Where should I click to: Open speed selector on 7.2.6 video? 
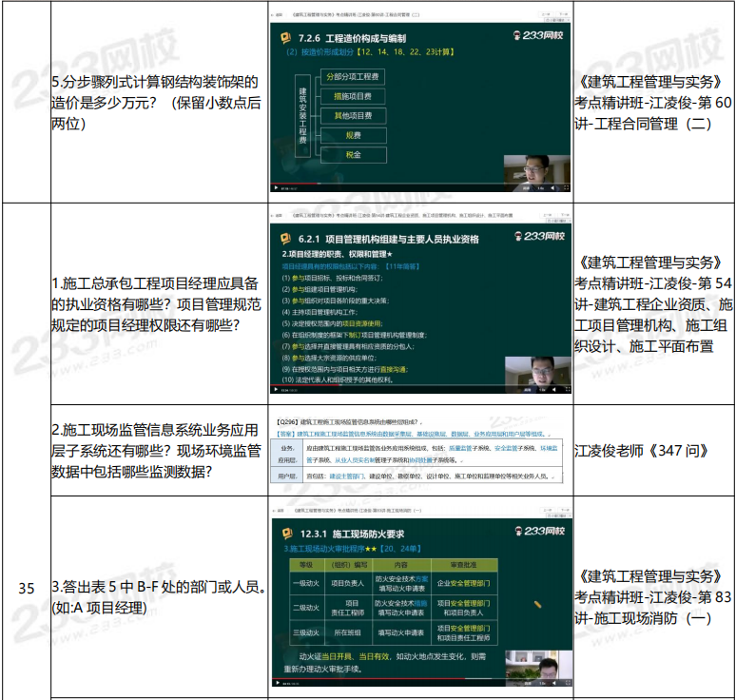coord(540,188)
